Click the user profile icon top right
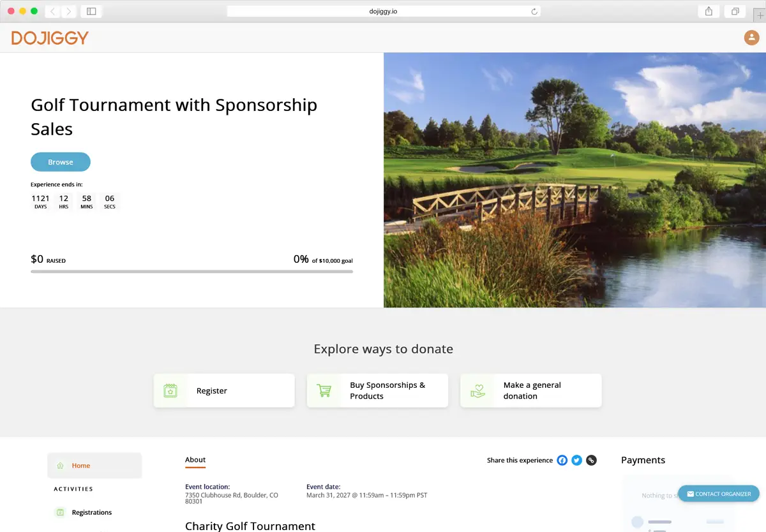766x532 pixels. point(751,38)
